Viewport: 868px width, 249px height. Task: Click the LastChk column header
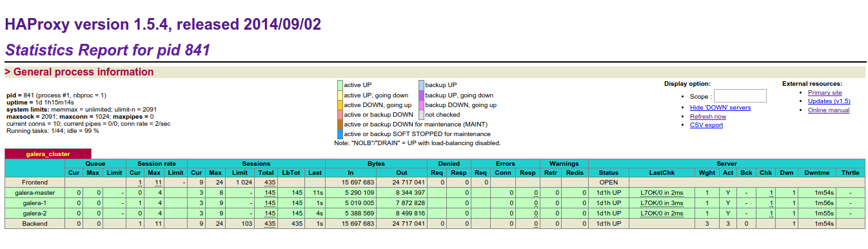[662, 173]
